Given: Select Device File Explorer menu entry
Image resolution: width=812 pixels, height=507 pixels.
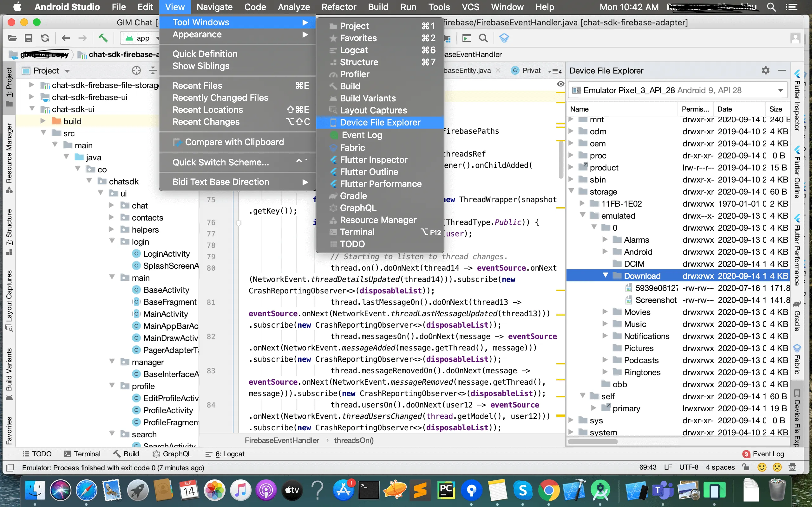Looking at the screenshot, I should click(x=380, y=122).
